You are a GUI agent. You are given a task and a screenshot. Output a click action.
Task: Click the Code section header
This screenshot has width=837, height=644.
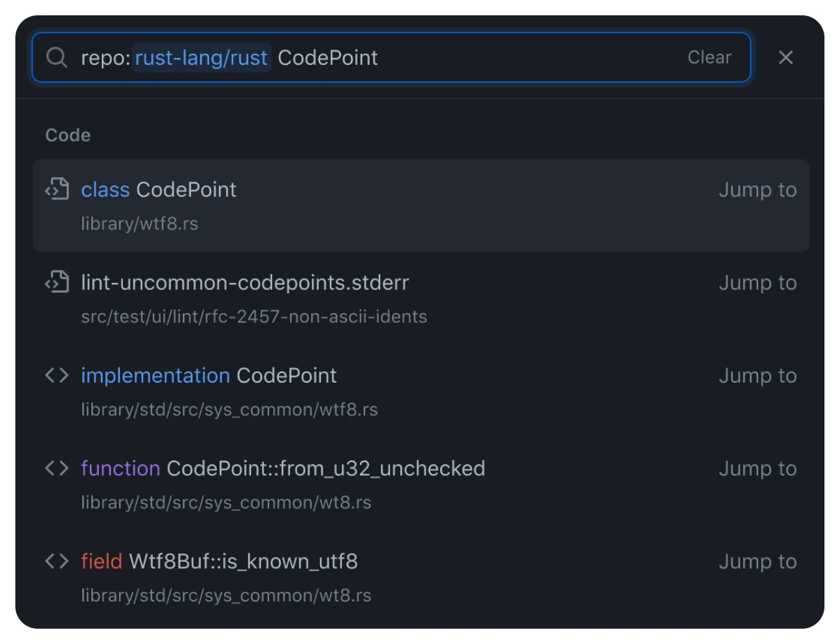pos(68,135)
